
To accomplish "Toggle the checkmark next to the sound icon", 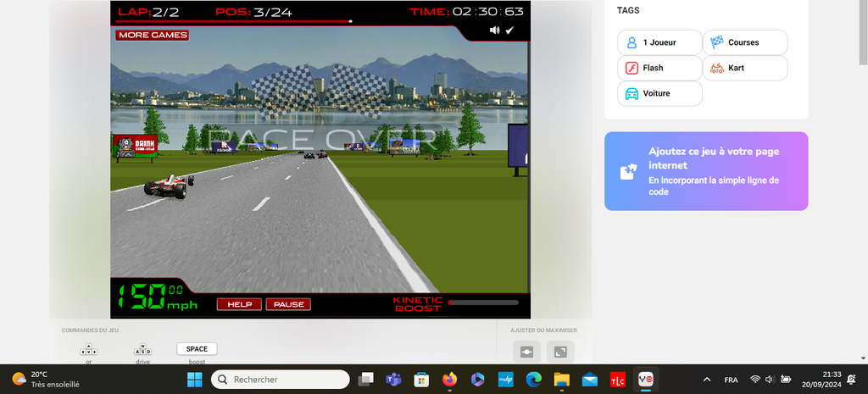I will [509, 31].
